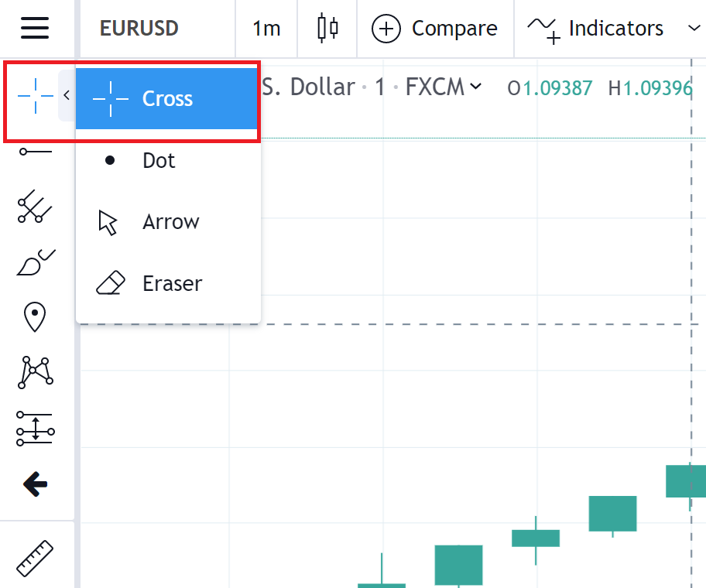Screen dimensions: 706x588
Task: Select the pitchfork drawing tool
Action: (x=35, y=206)
